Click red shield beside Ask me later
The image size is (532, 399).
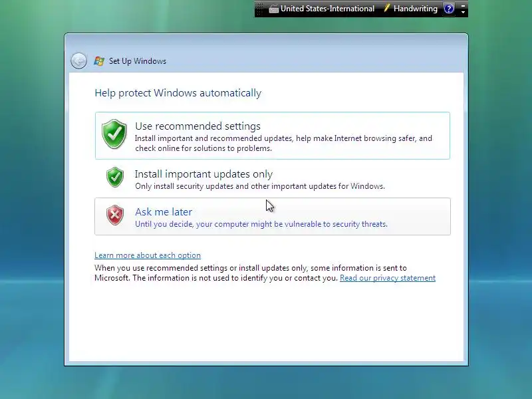tap(115, 215)
